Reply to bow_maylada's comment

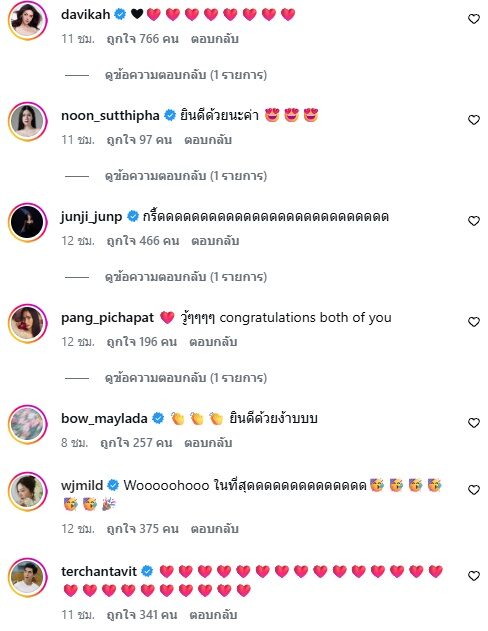pyautogui.click(x=208, y=443)
